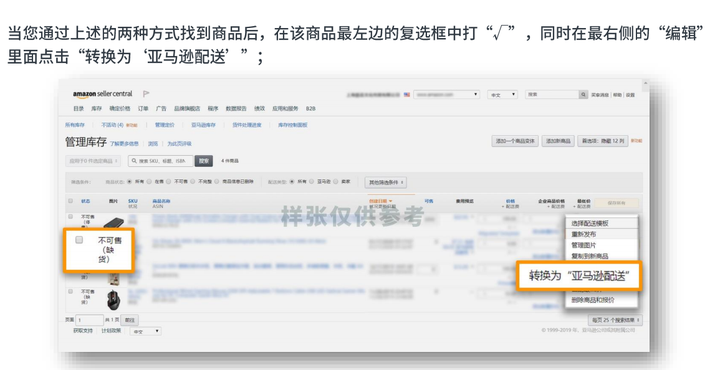Open the B2B menu
Screen dimensions: 720x370
click(310, 109)
